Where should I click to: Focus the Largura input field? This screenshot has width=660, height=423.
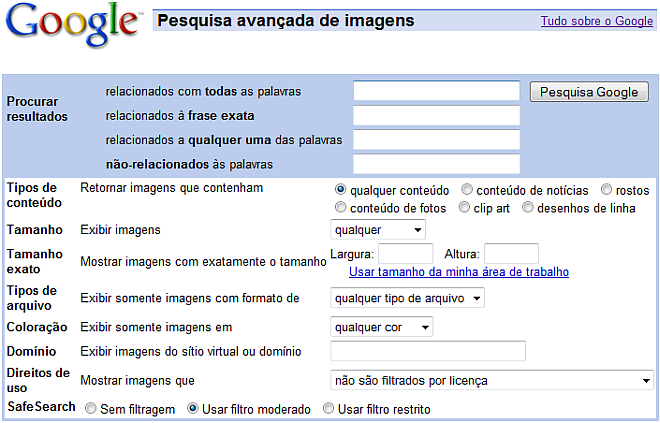[x=405, y=254]
